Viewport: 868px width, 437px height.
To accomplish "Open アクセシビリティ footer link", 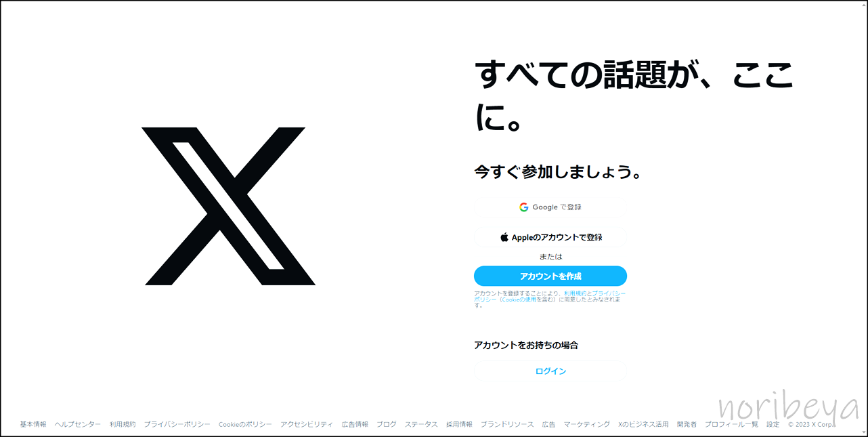I will (307, 424).
